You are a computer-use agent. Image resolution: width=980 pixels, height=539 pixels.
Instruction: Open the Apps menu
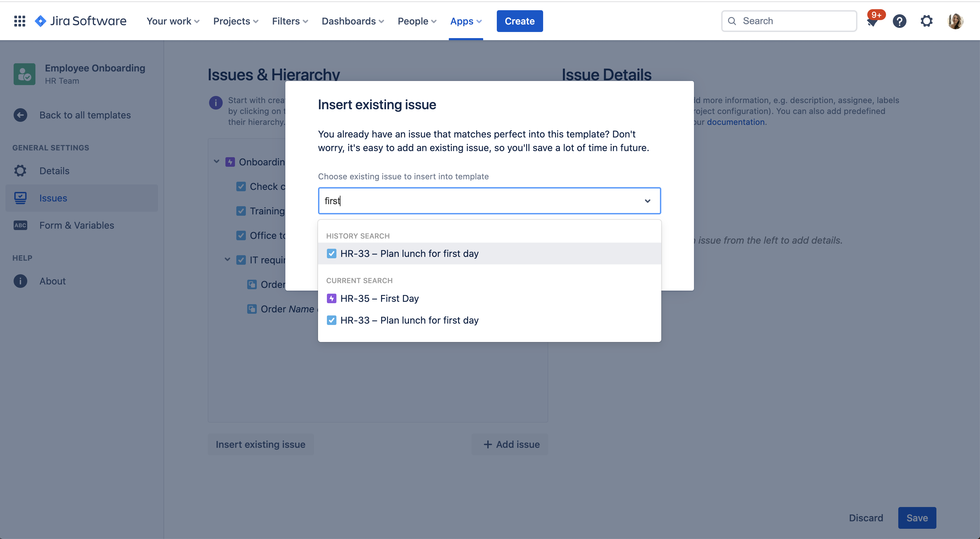tap(465, 21)
